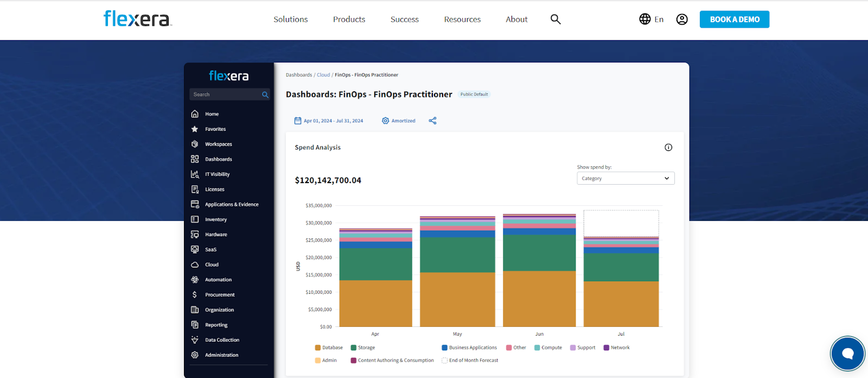868x378 pixels.
Task: Click the Cloud icon in sidebar
Action: [195, 264]
